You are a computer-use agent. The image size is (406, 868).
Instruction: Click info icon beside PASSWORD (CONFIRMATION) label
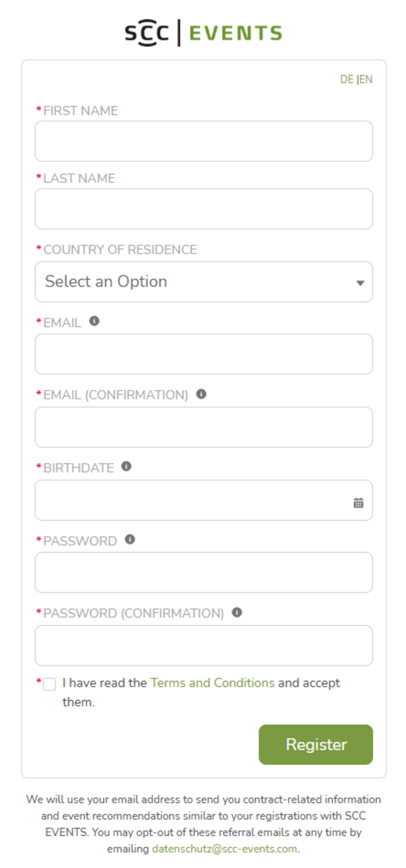(237, 612)
